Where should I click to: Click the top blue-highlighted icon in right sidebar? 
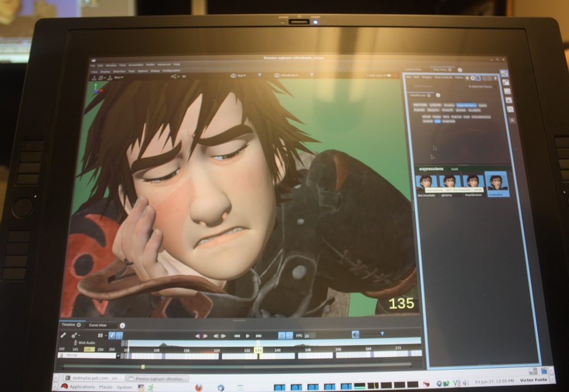pyautogui.click(x=504, y=73)
